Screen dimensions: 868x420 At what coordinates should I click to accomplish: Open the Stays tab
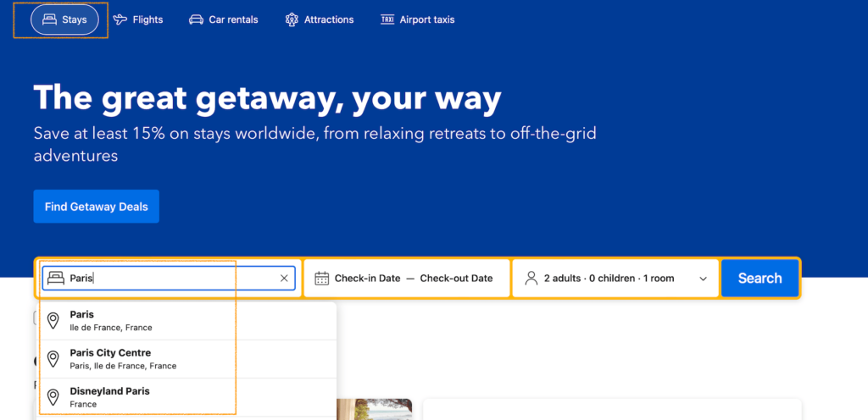click(x=64, y=19)
